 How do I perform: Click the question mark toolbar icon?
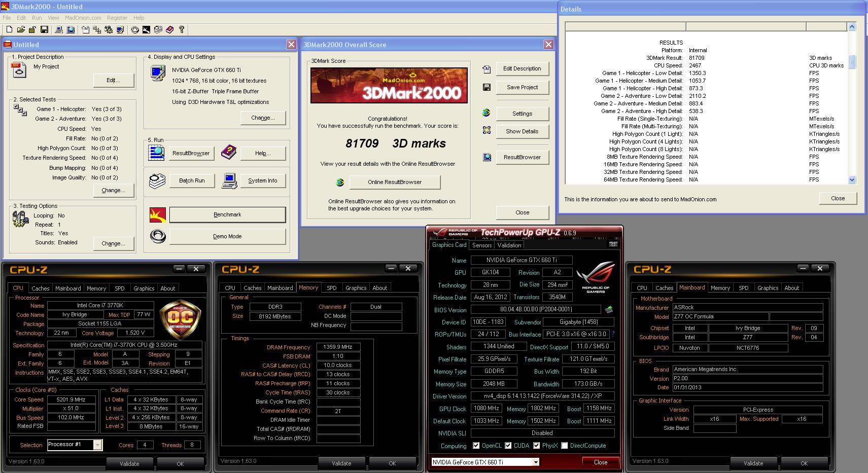pyautogui.click(x=181, y=30)
